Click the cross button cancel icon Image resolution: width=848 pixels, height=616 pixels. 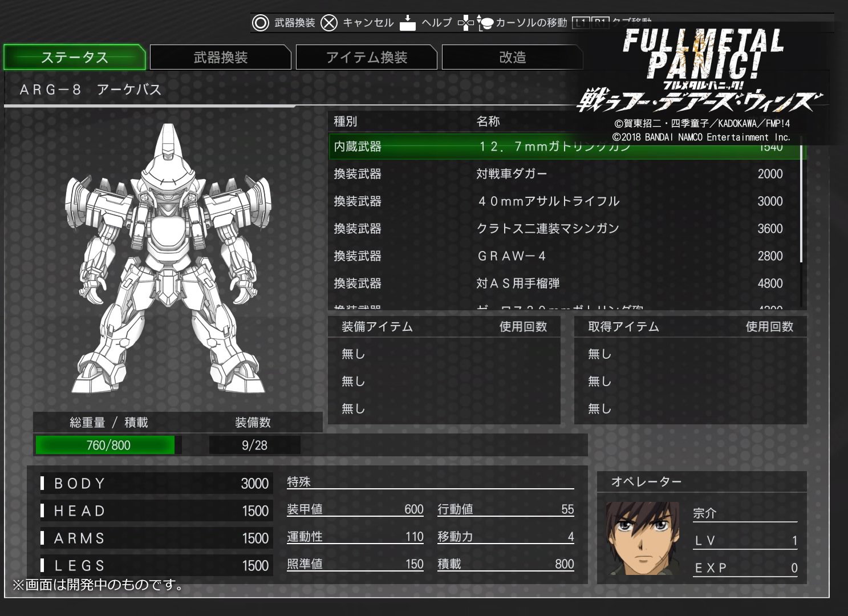tap(329, 23)
